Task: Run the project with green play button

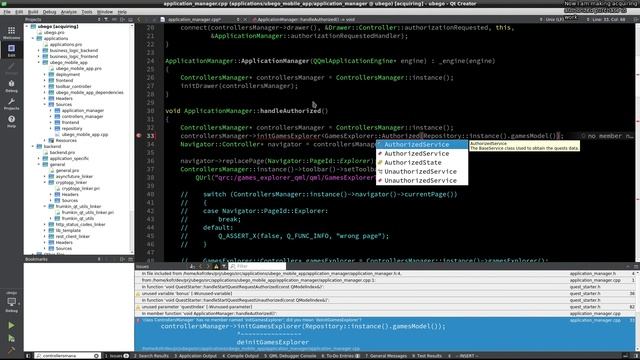Action: coord(11,325)
